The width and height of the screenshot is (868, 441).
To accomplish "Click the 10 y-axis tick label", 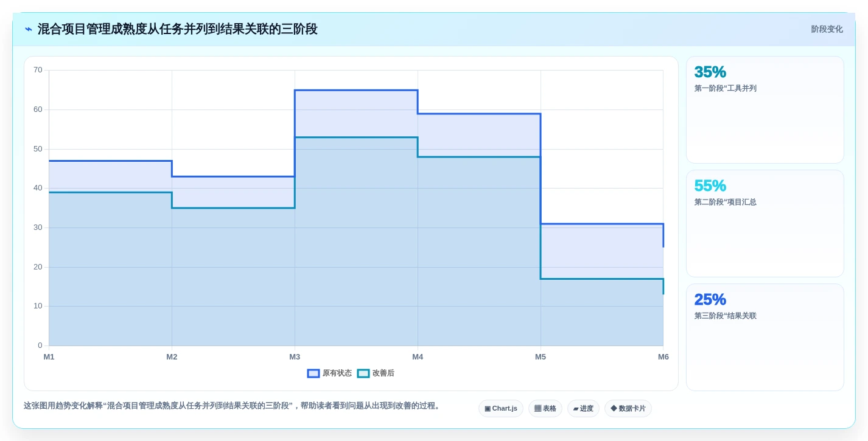I will click(38, 306).
